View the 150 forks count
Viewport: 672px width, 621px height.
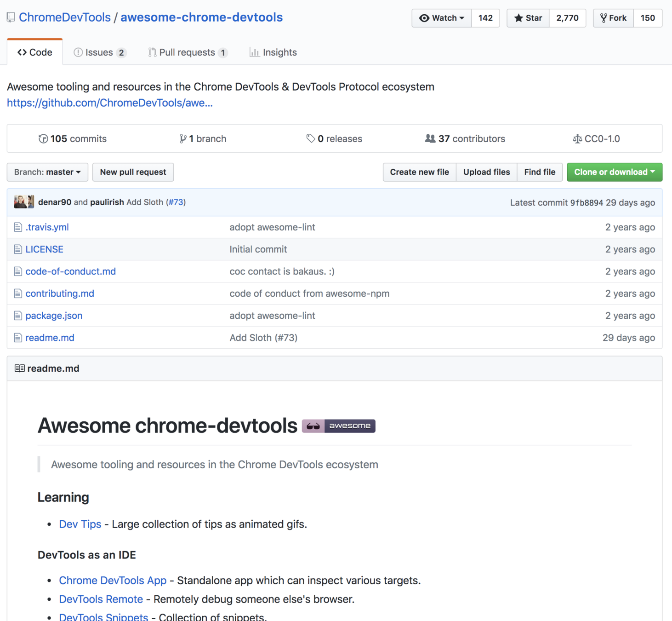[x=648, y=18]
